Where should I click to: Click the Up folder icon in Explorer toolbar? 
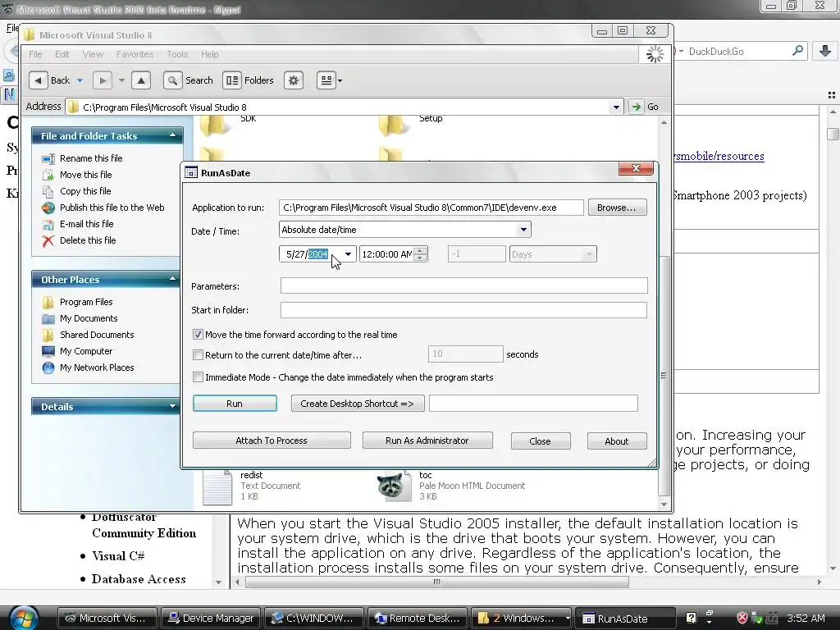(x=141, y=80)
